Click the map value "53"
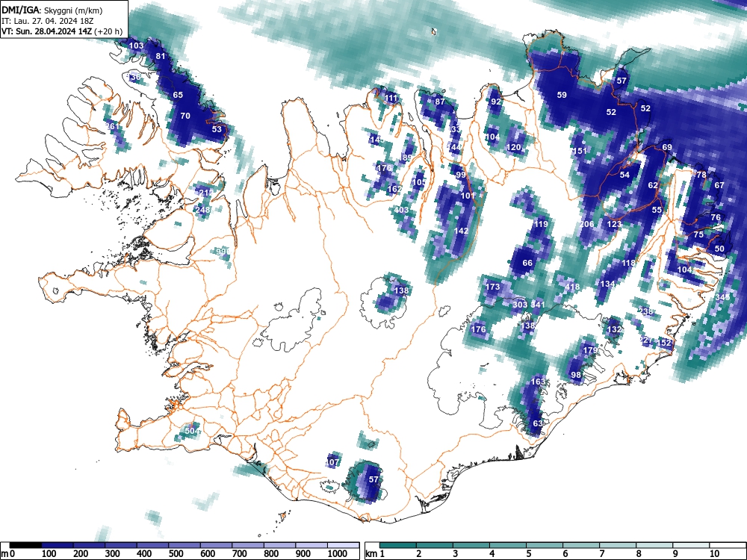Image resolution: width=747 pixels, height=560 pixels. pyautogui.click(x=217, y=129)
